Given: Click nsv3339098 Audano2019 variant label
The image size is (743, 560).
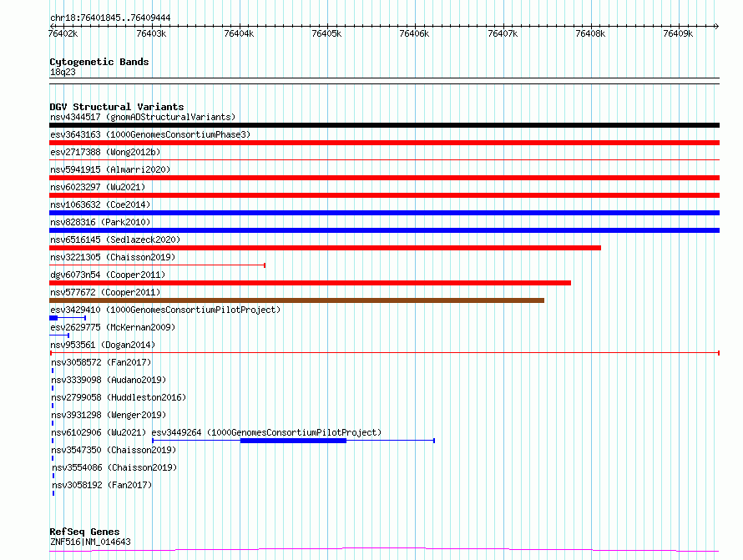Looking at the screenshot, I should click(x=109, y=380).
